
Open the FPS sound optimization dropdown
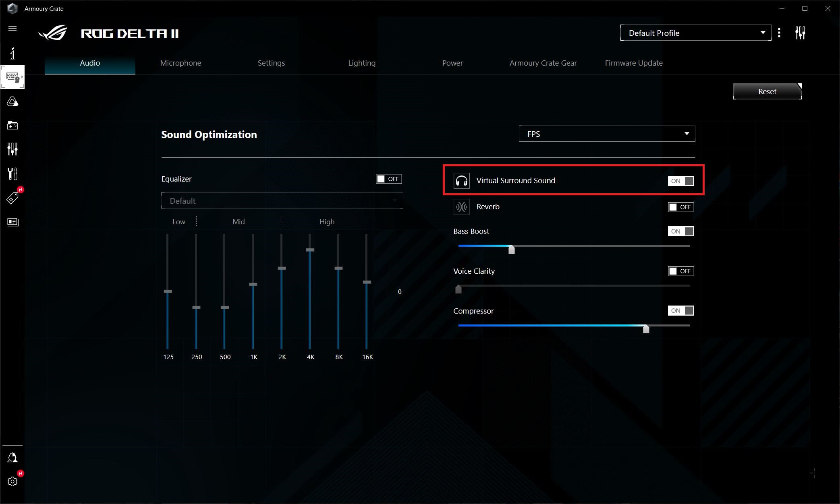[x=607, y=134]
